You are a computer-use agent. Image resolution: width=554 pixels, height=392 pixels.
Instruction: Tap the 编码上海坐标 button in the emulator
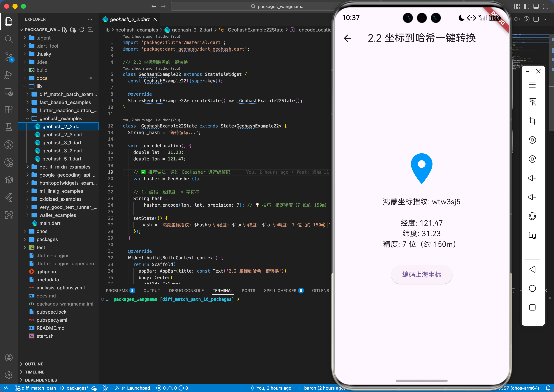pos(422,274)
